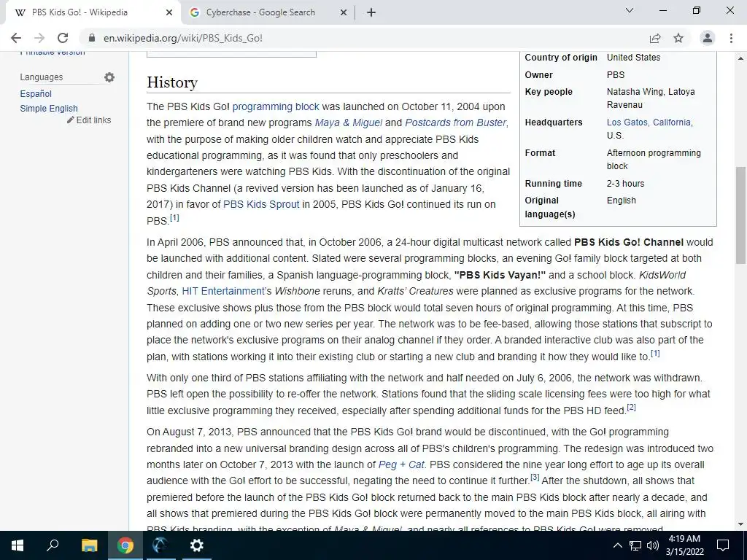
Task: Bookmark this page with star icon
Action: click(678, 38)
